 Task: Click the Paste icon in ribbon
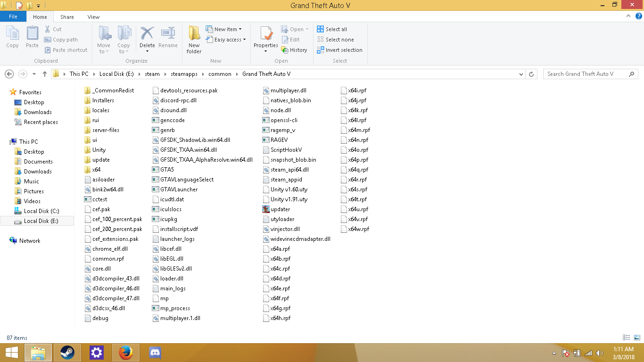click(32, 37)
